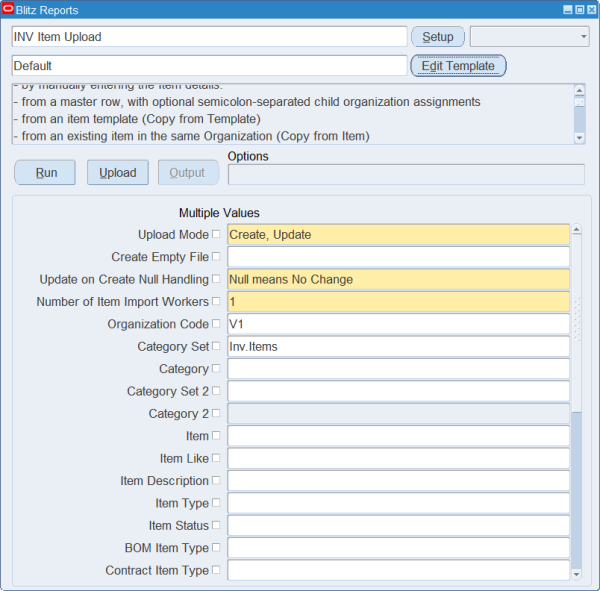Click the 'Copy from Template' description line

137,119
